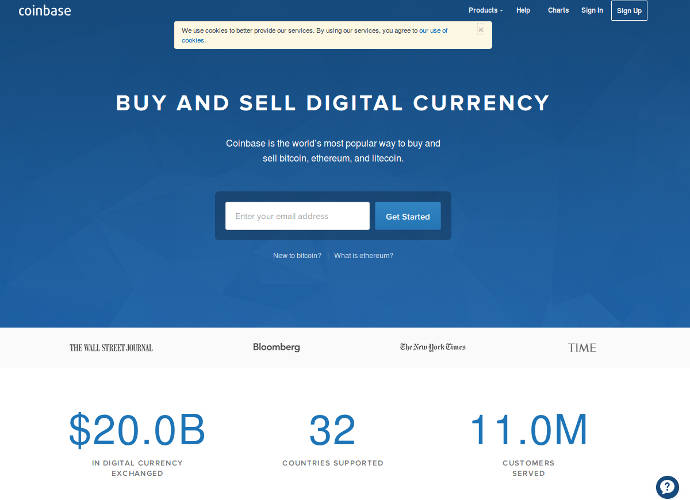Screen dimensions: 690x500
Task: Open the Help menu item
Action: click(523, 10)
